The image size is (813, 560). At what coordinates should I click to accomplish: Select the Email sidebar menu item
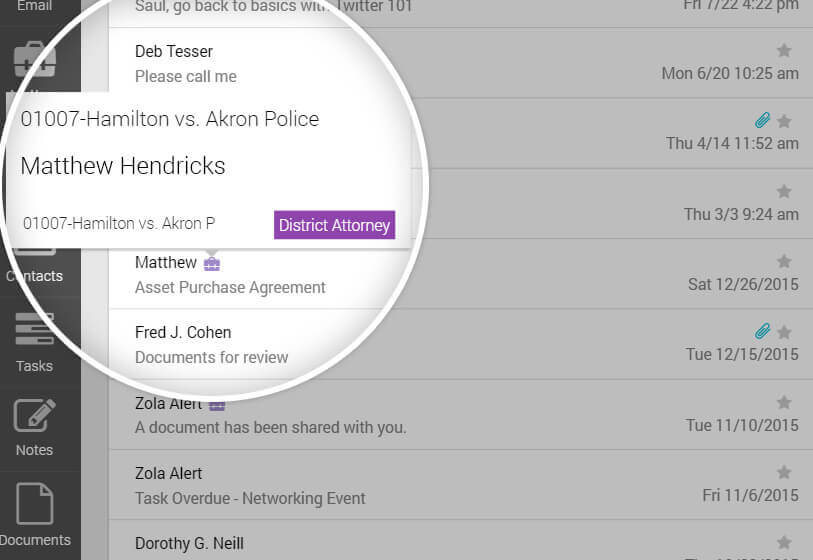point(34,6)
